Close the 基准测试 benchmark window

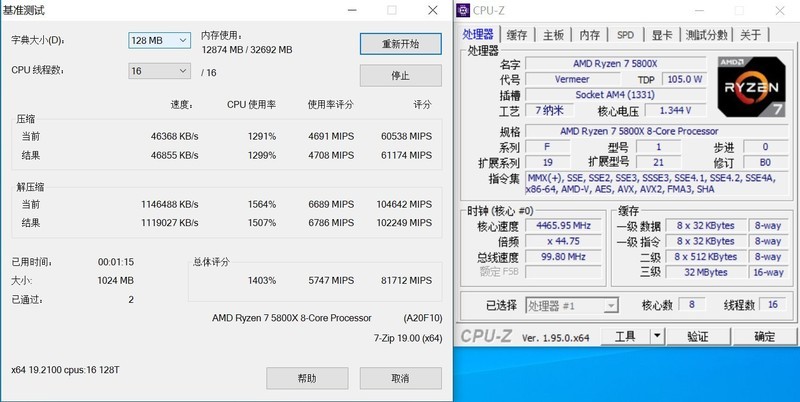pos(433,10)
